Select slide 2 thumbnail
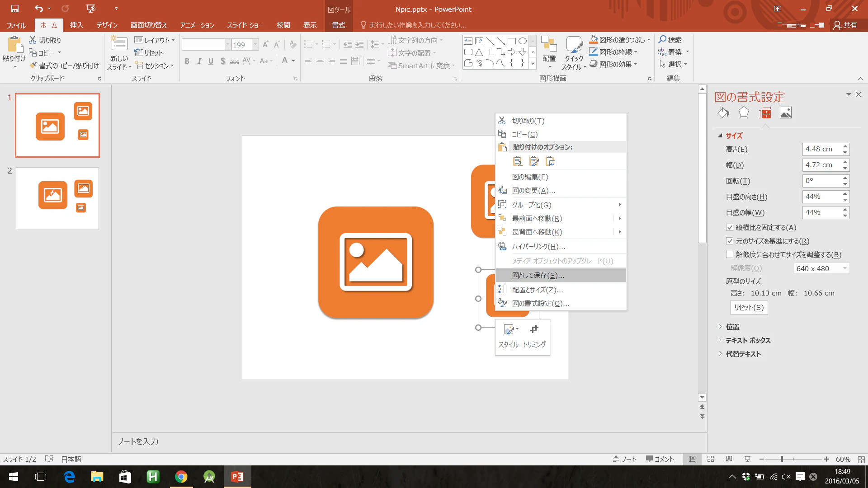This screenshot has width=868, height=488. click(57, 198)
